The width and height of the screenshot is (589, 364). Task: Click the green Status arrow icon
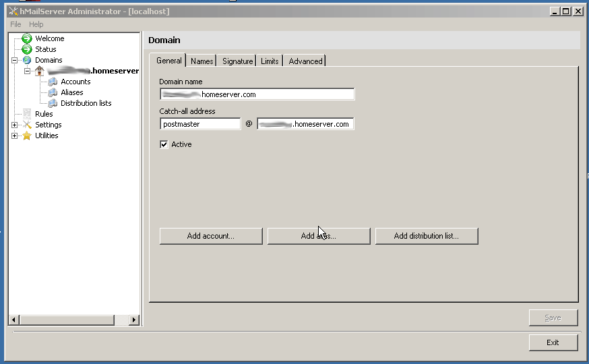[27, 49]
